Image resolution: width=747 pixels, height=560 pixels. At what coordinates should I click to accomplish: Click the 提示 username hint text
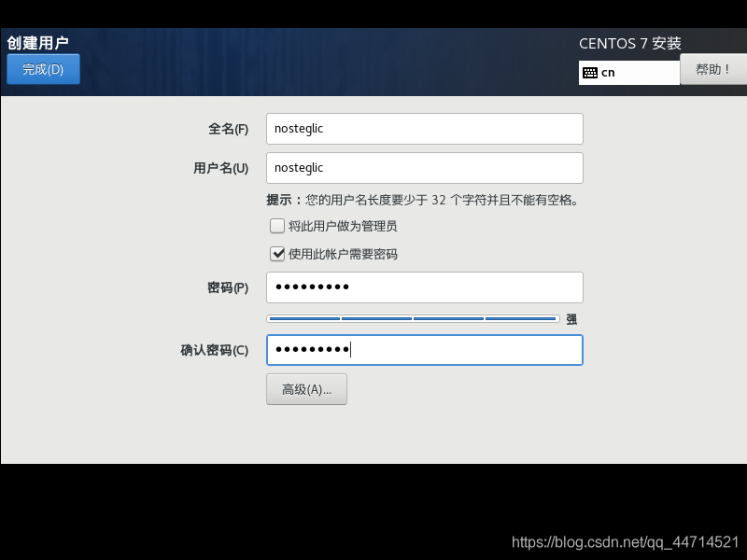point(422,200)
